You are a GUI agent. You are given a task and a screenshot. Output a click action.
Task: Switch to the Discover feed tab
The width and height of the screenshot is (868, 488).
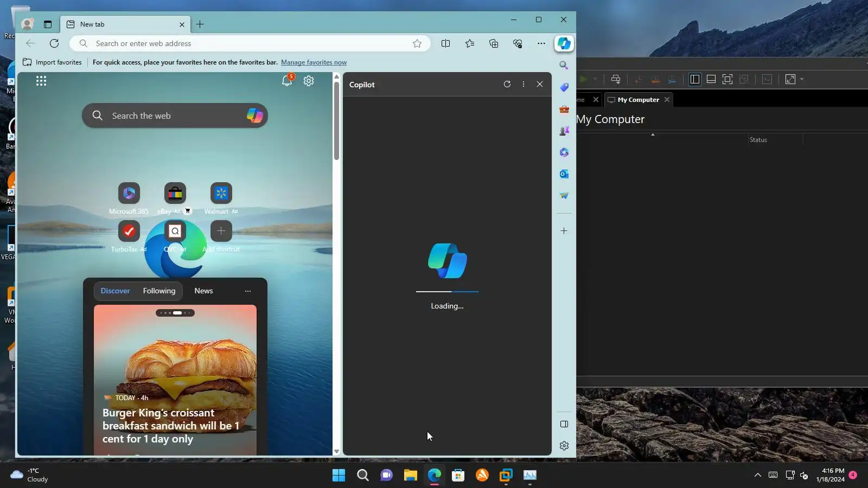[115, 291]
